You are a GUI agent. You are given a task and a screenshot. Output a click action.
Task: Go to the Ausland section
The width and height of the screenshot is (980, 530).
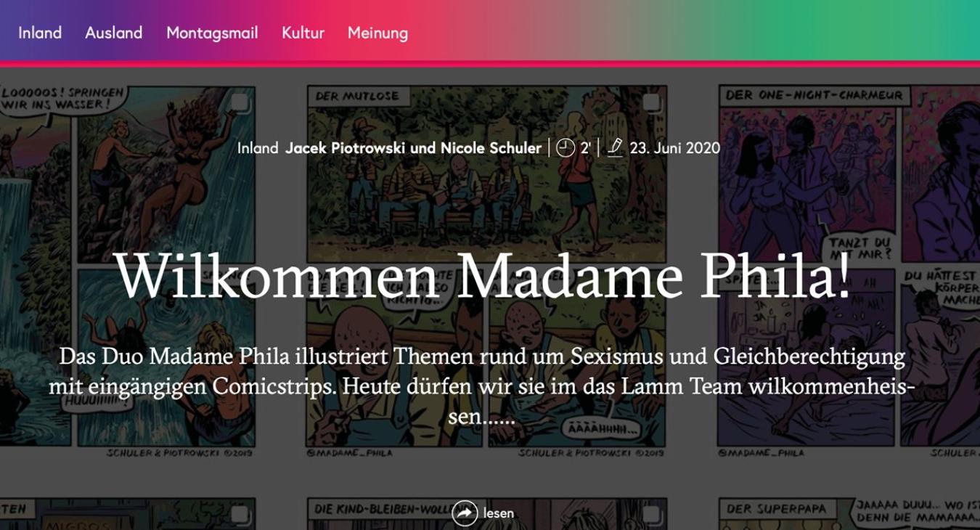click(x=114, y=33)
